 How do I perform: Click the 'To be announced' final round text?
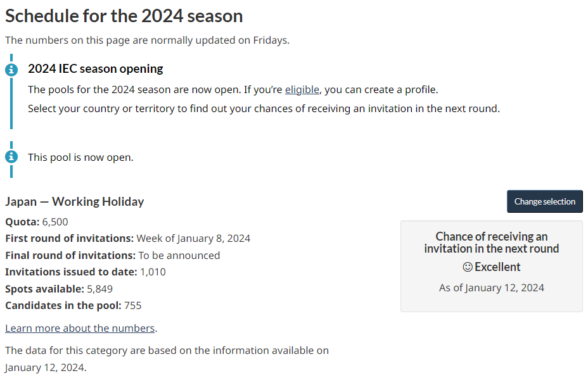coord(179,256)
